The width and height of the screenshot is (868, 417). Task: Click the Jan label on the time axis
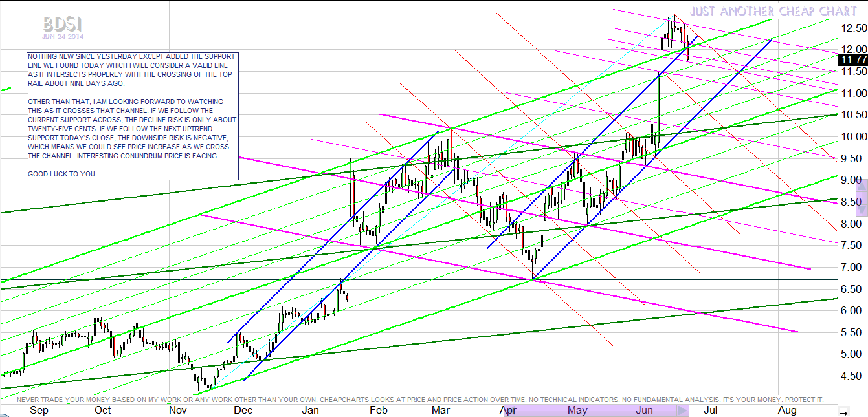(310, 411)
